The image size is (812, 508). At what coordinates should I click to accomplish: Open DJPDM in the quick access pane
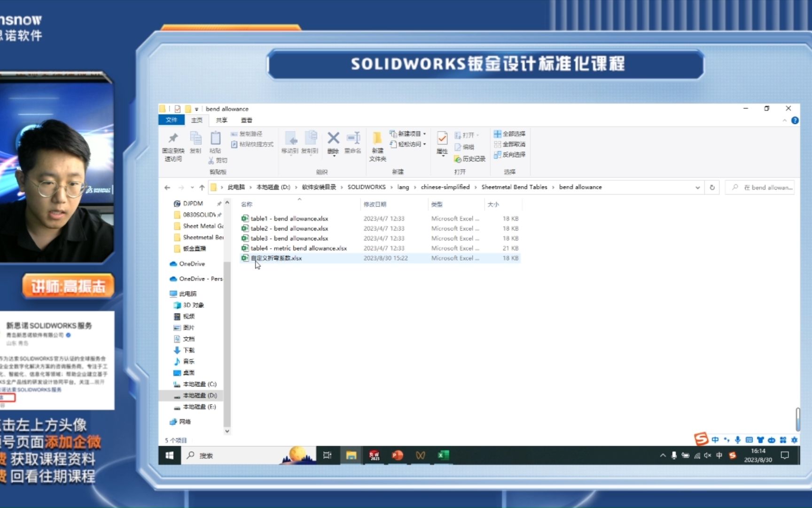click(x=193, y=204)
